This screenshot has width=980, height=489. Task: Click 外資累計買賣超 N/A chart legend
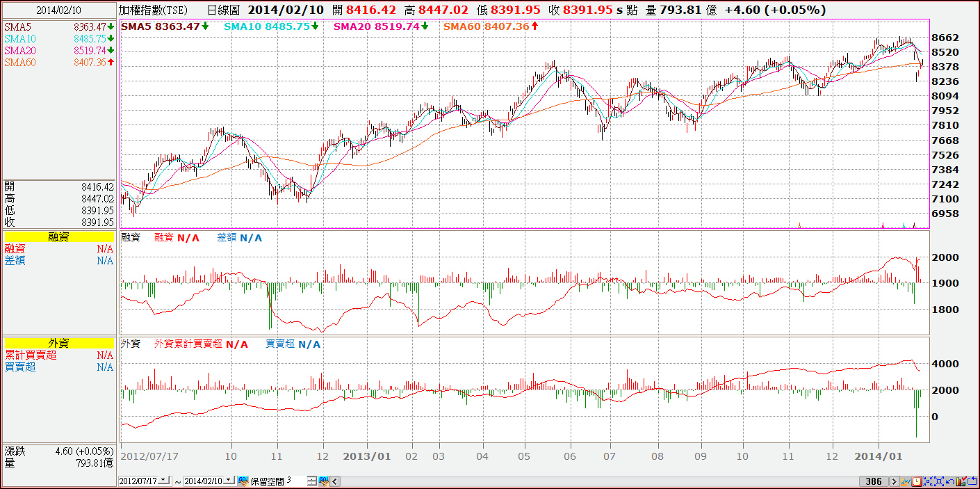(201, 344)
